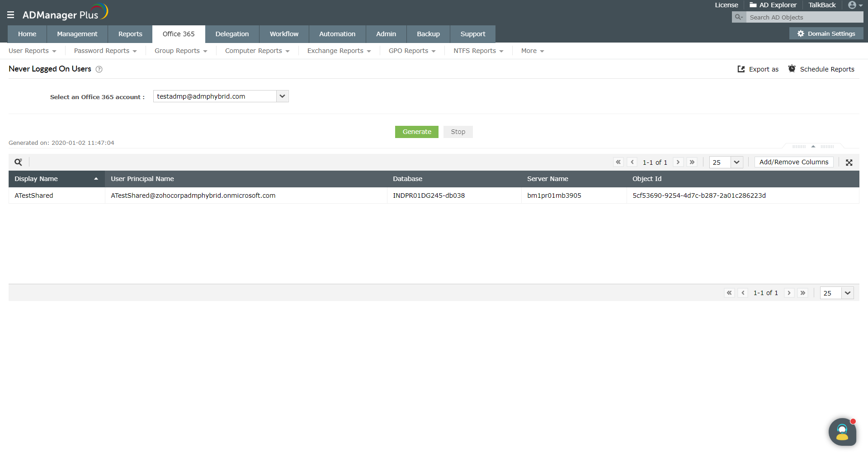The image size is (868, 458).
Task: Open the More reports dropdown
Action: coord(533,51)
